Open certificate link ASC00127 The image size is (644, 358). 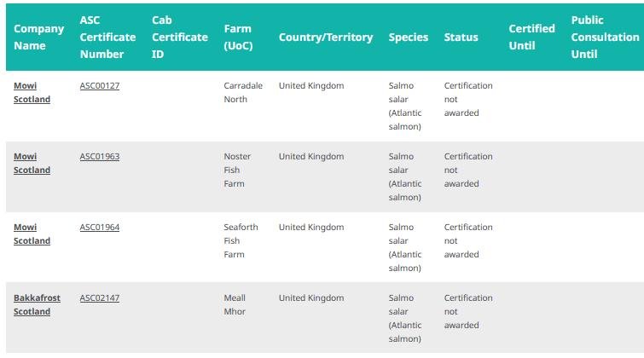99,86
